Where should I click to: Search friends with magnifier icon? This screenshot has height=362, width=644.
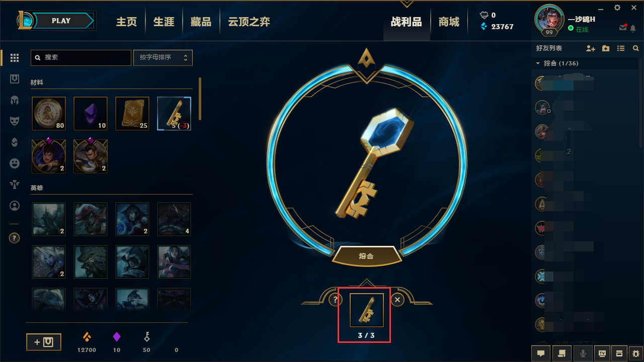636,48
